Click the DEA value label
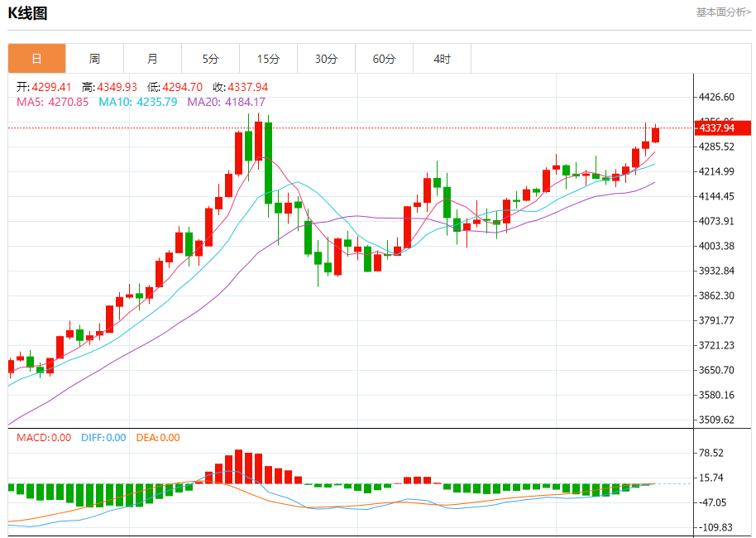The image size is (756, 538). (x=157, y=438)
